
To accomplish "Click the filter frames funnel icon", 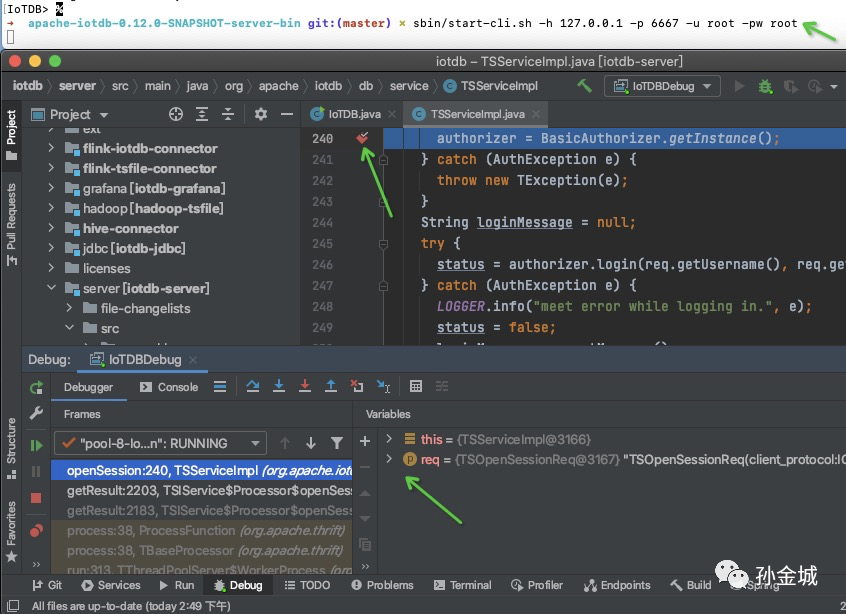I will [337, 443].
